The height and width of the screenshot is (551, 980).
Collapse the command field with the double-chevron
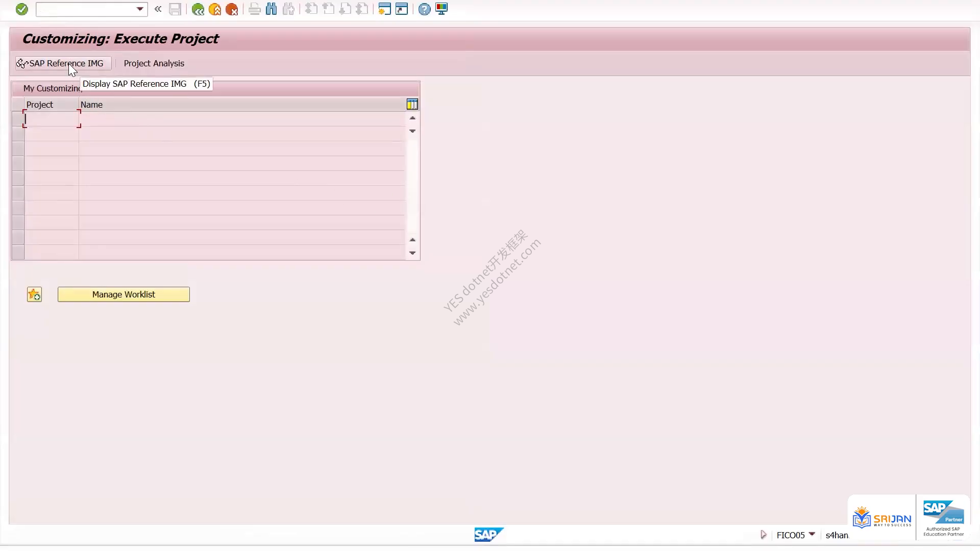click(158, 9)
